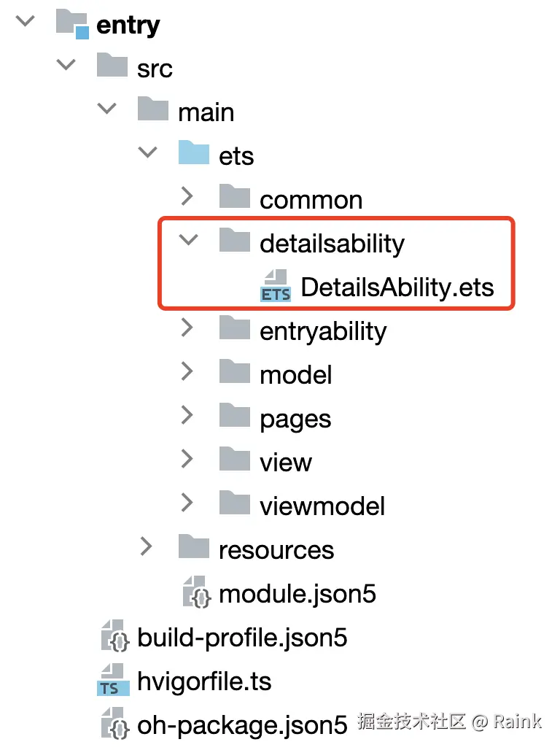Open the module.json5 file
Image resolution: width=560 pixels, height=750 pixels.
297,594
